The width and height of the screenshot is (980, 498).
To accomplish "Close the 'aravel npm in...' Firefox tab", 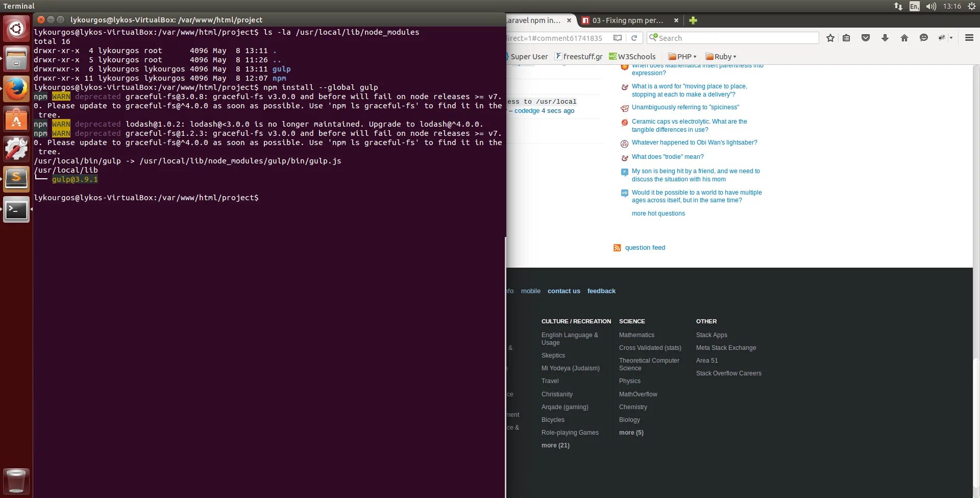I will point(569,20).
